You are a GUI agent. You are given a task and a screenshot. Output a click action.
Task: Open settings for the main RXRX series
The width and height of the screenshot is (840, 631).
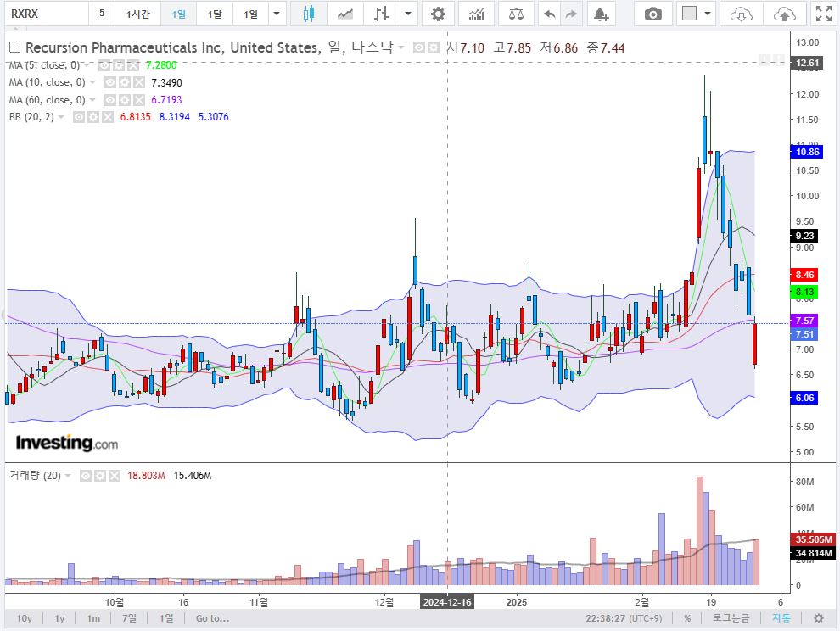434,48
